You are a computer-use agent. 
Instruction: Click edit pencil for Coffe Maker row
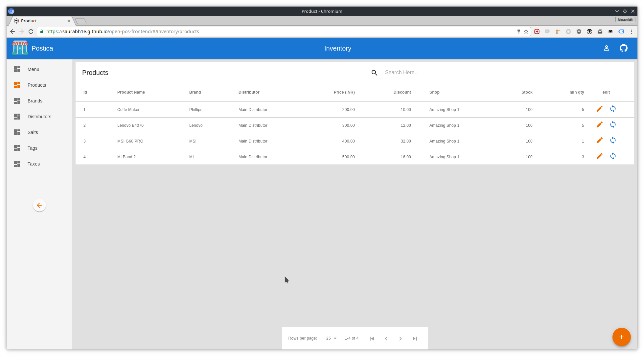[599, 109]
